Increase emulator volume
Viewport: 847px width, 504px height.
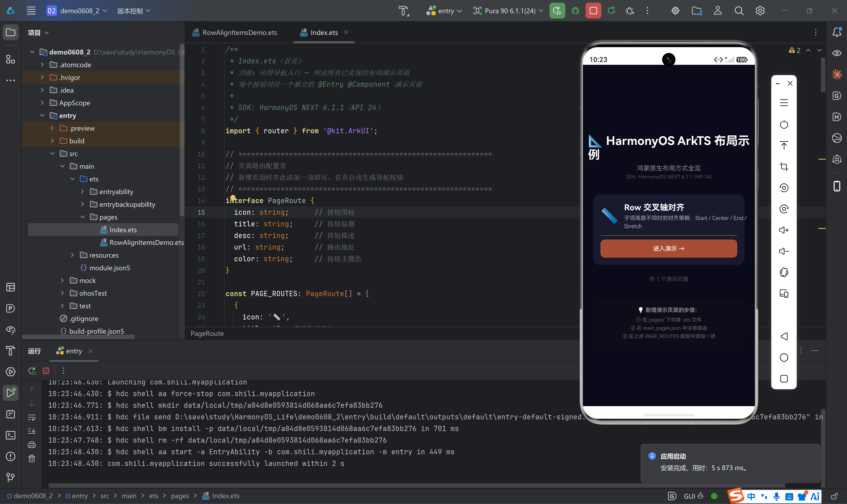[784, 230]
